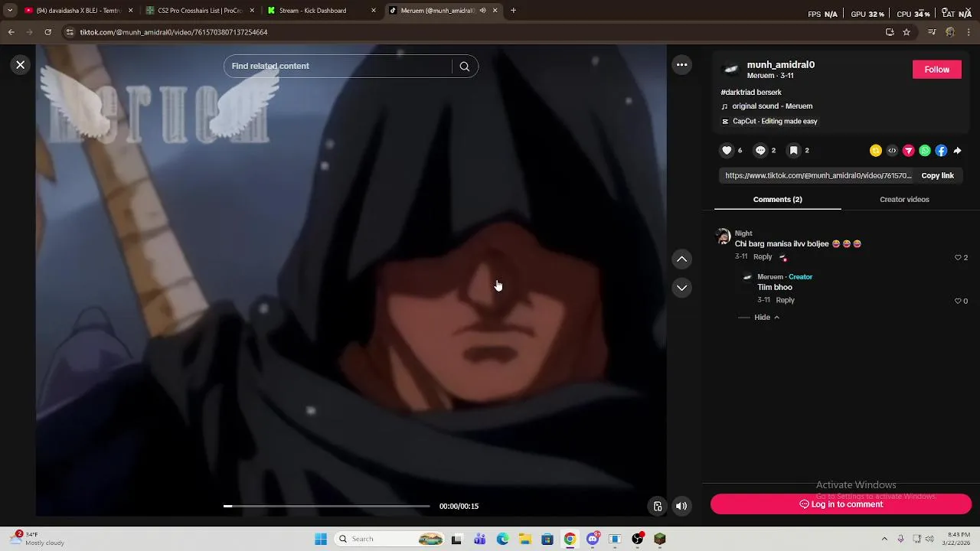
Task: Focus the Find related content search field
Action: 339,67
